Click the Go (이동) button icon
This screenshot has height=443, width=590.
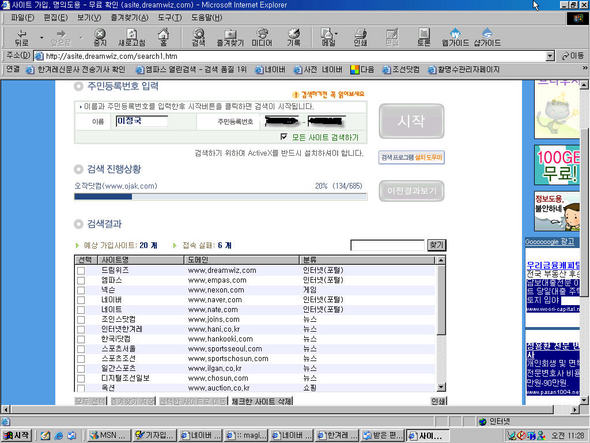573,56
